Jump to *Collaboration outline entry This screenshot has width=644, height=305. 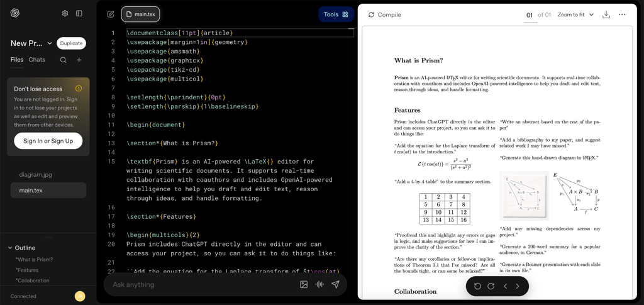click(x=33, y=280)
